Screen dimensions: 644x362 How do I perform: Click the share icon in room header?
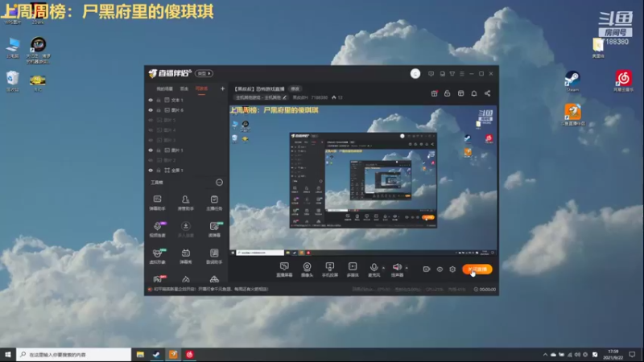click(488, 93)
